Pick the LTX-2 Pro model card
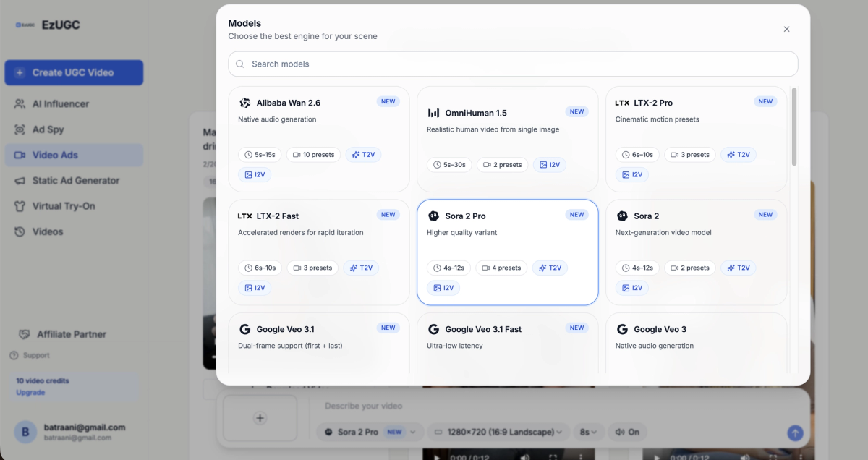This screenshot has width=868, height=460. [696, 139]
